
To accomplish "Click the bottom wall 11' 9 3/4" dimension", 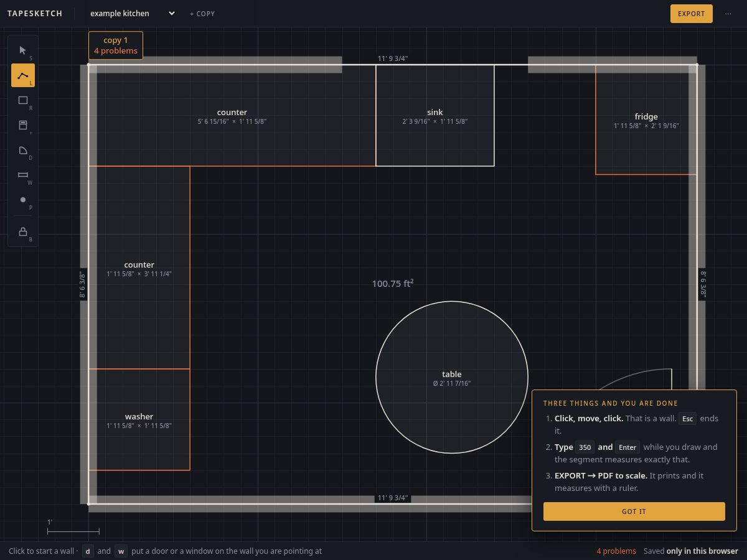I will (393, 498).
